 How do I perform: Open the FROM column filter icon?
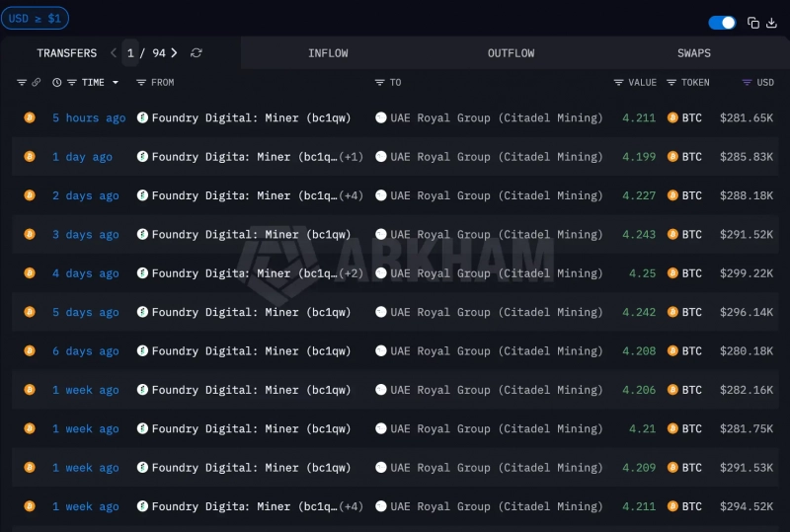(x=141, y=82)
